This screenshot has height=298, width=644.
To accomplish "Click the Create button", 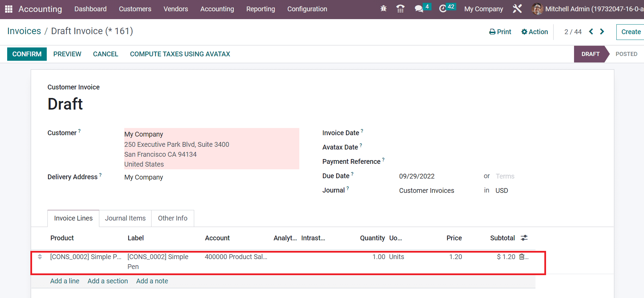I will coord(631,32).
